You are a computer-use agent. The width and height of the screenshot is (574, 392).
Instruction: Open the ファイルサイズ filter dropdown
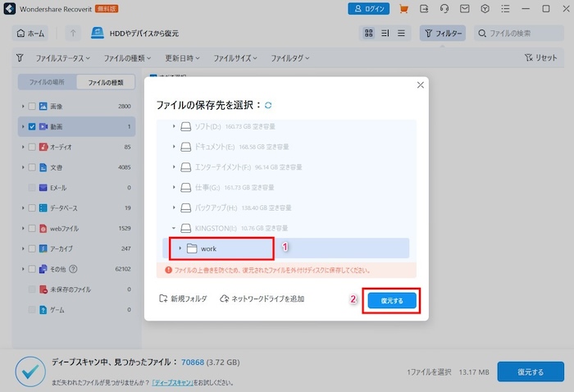tap(237, 59)
